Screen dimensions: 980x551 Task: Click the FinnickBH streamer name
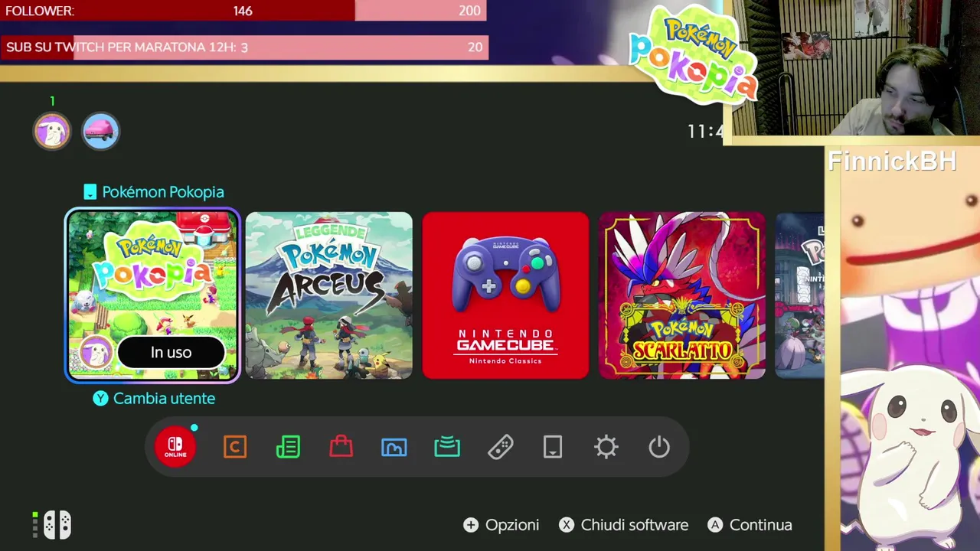pos(892,161)
